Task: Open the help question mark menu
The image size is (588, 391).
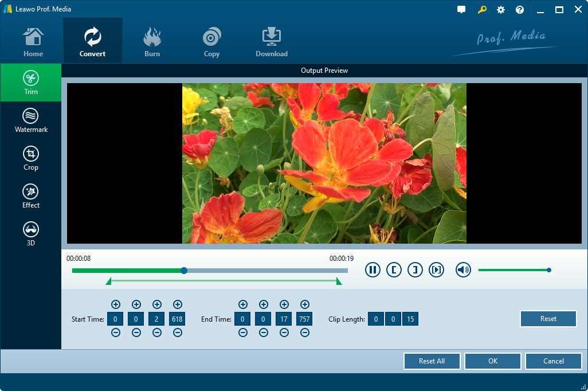Action: pos(519,9)
